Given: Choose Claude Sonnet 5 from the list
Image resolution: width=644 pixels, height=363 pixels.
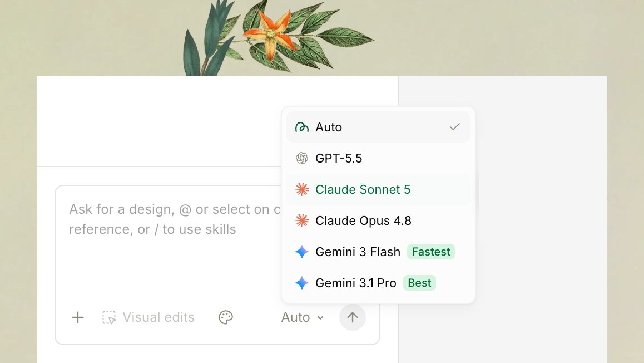Looking at the screenshot, I should point(378,189).
